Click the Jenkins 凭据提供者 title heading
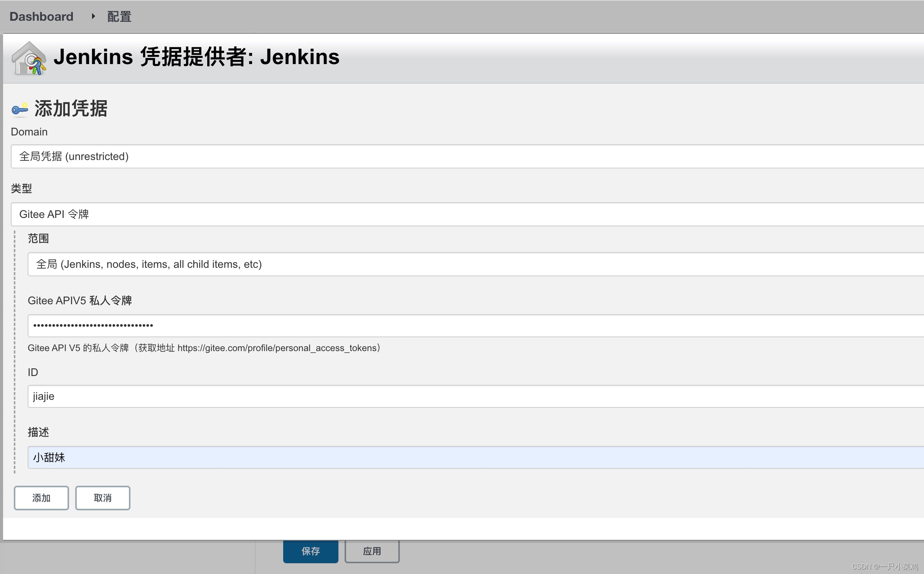Image resolution: width=924 pixels, height=574 pixels. (x=196, y=57)
